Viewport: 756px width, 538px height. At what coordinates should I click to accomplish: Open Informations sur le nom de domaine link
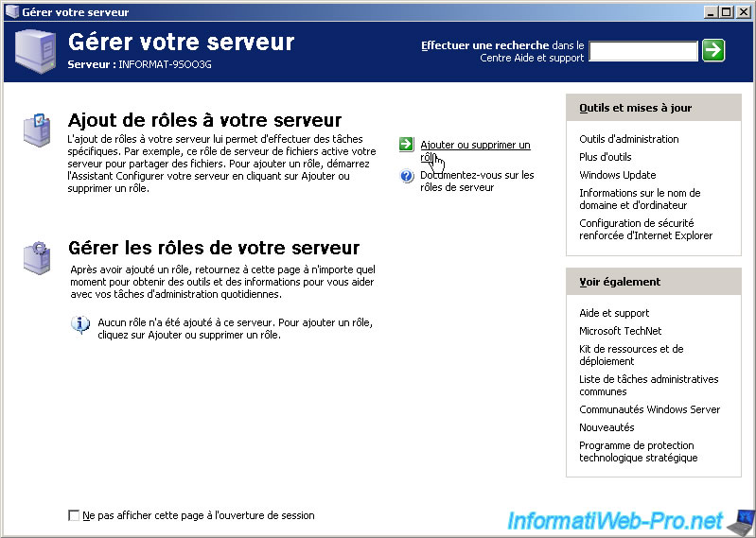(640, 199)
